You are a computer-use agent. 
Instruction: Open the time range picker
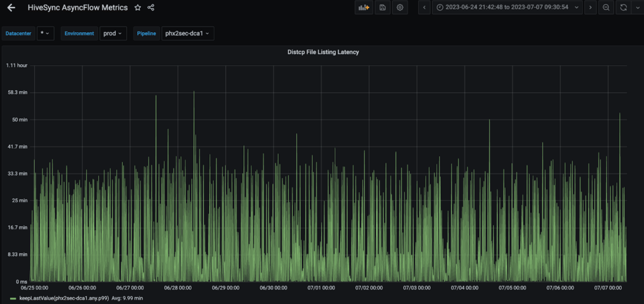click(x=507, y=8)
